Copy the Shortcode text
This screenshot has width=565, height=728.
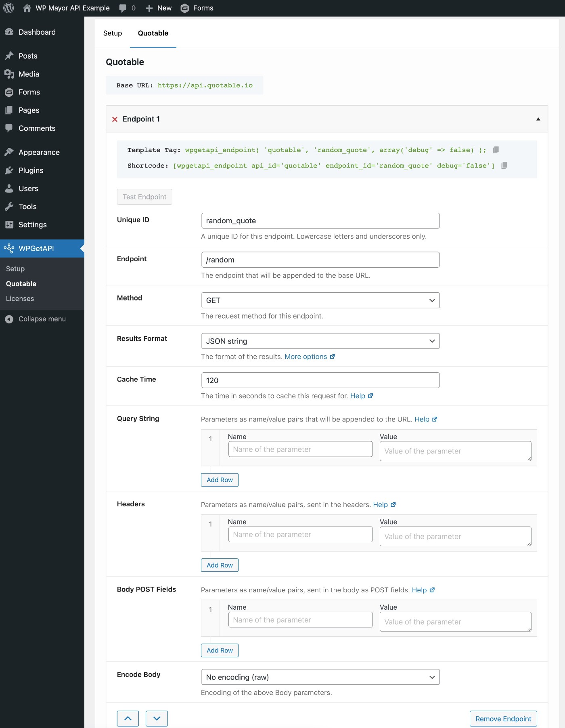click(504, 166)
